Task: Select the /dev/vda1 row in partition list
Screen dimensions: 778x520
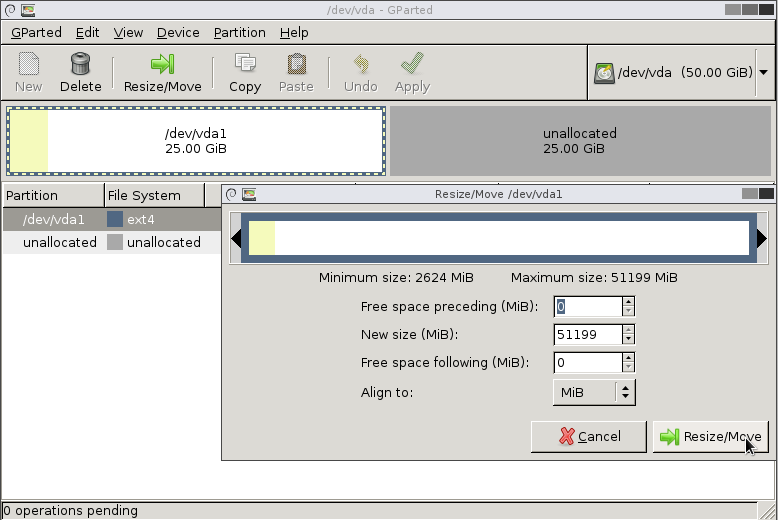Action: [112, 219]
